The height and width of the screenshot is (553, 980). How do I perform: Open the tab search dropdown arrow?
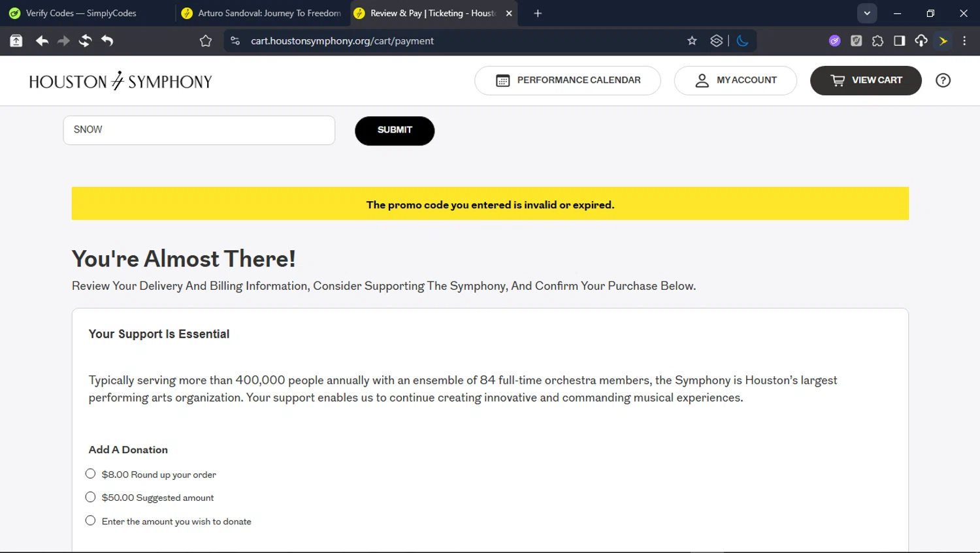867,13
